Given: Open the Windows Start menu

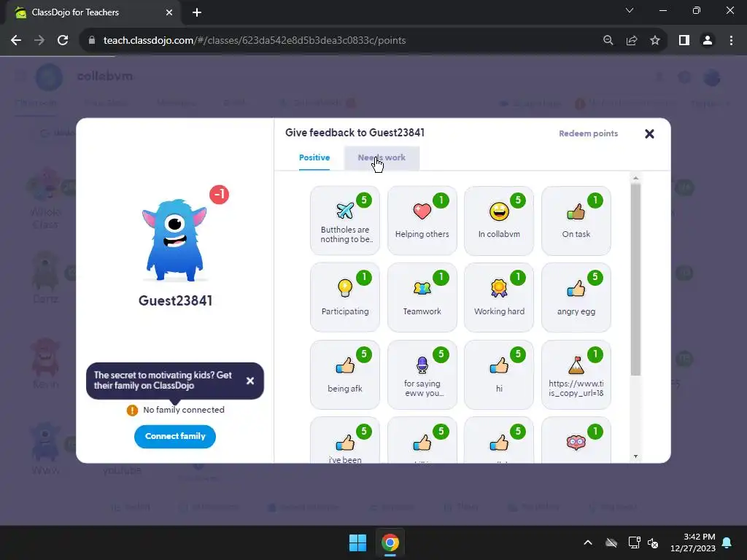Looking at the screenshot, I should (x=357, y=542).
